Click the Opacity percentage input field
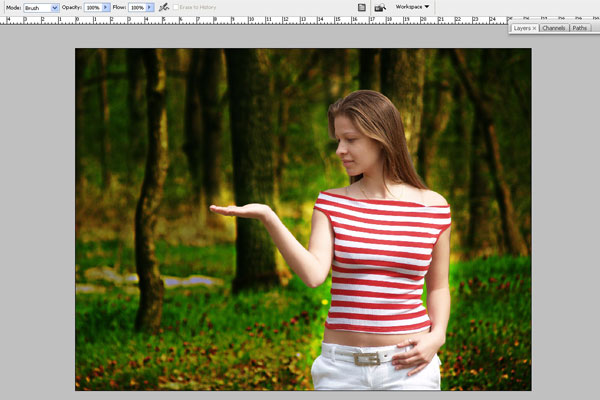Screen dimensions: 600x400 coord(92,7)
